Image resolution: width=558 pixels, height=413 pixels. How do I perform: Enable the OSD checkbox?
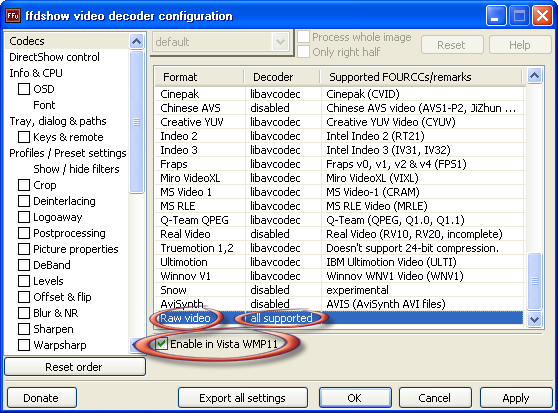(x=24, y=89)
